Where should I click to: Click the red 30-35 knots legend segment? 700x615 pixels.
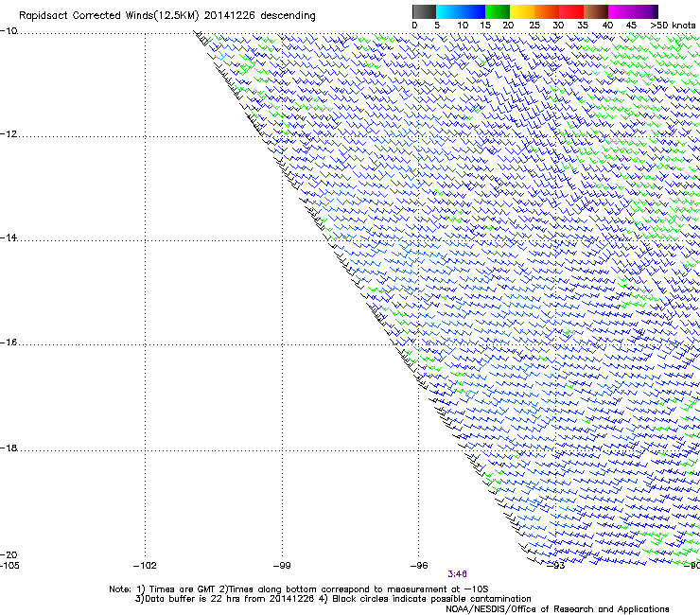pyautogui.click(x=571, y=11)
